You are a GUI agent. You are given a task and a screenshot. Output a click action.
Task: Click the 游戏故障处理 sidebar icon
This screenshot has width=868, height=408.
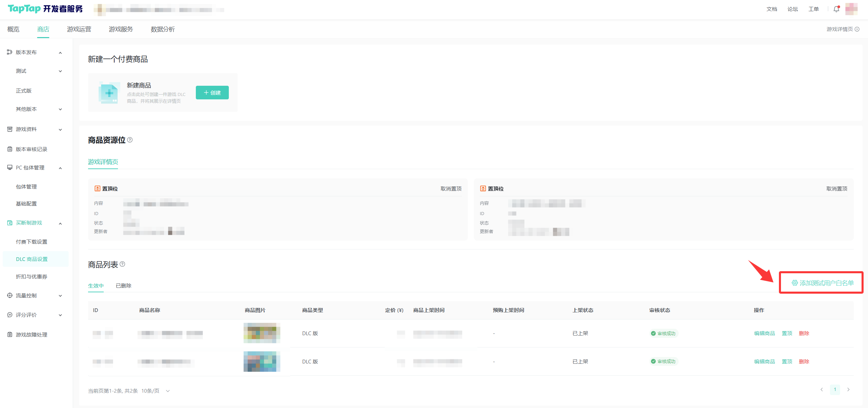[10, 334]
